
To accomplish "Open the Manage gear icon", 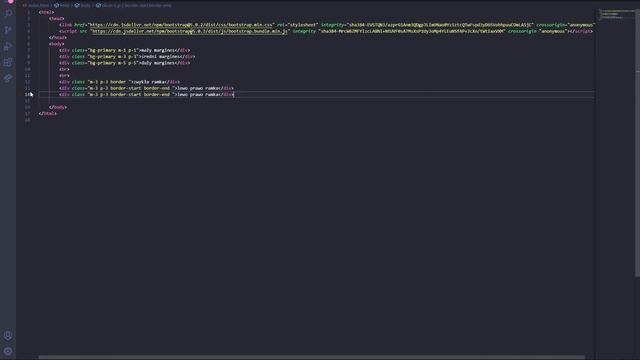I will pyautogui.click(x=8, y=351).
